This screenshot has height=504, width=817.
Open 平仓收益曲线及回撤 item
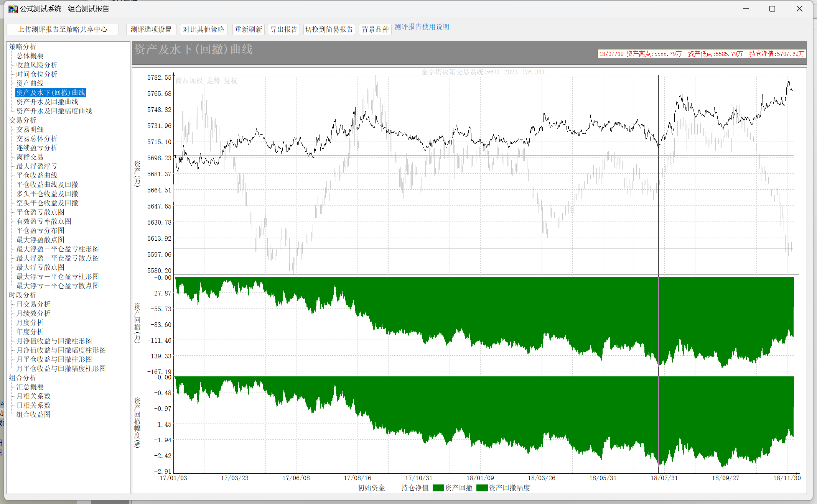pos(47,184)
